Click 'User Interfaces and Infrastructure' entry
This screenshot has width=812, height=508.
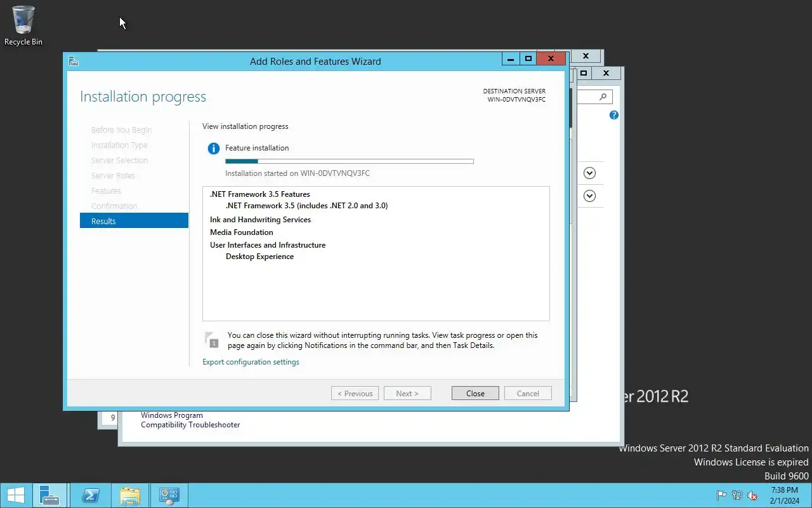(268, 245)
